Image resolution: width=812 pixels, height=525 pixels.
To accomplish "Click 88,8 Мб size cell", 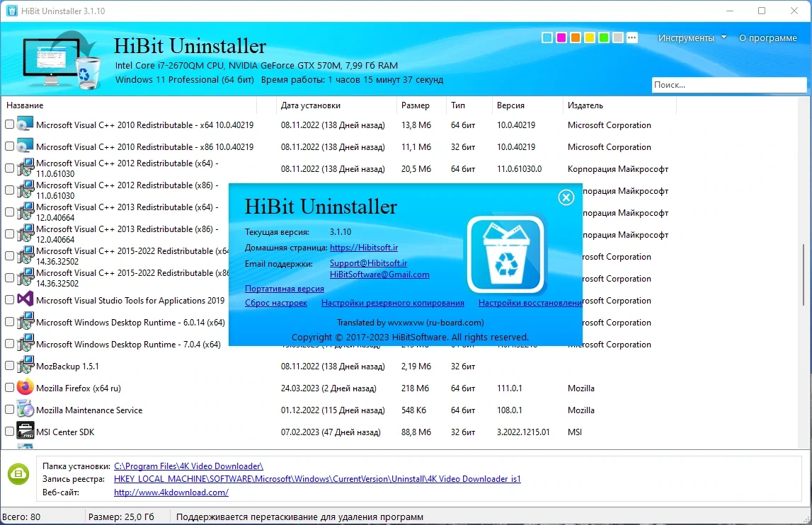I will (416, 432).
